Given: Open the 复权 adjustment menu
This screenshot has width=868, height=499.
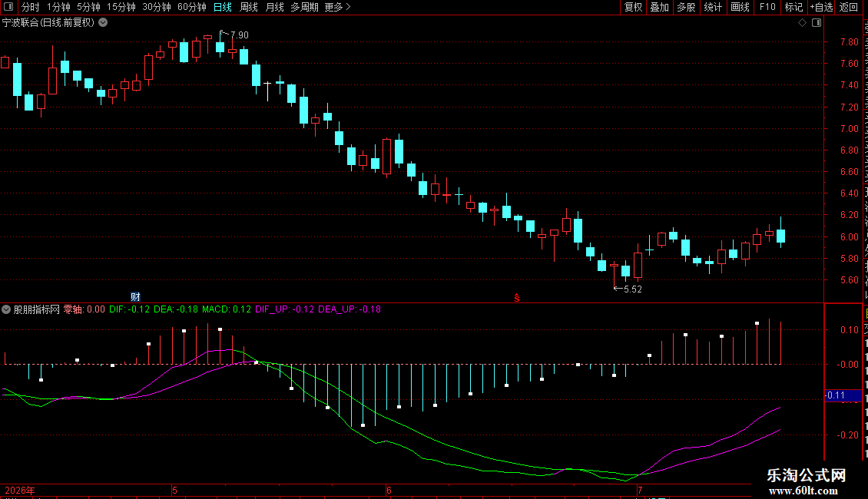Looking at the screenshot, I should click(633, 7).
